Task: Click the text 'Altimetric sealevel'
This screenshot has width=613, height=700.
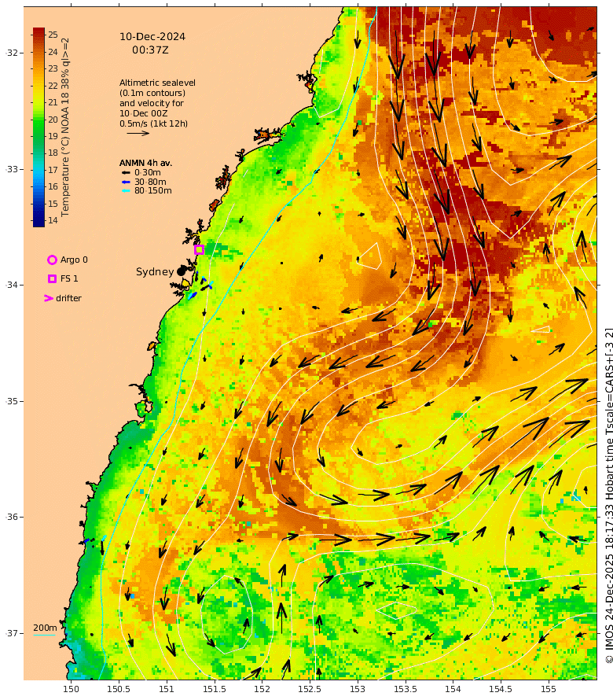Action: point(157,83)
